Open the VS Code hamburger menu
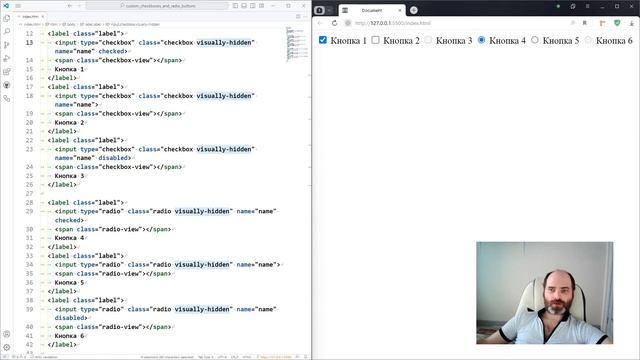 [x=18, y=6]
